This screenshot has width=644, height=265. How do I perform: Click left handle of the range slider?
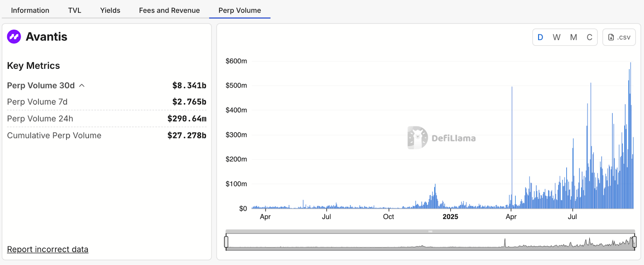tap(226, 242)
